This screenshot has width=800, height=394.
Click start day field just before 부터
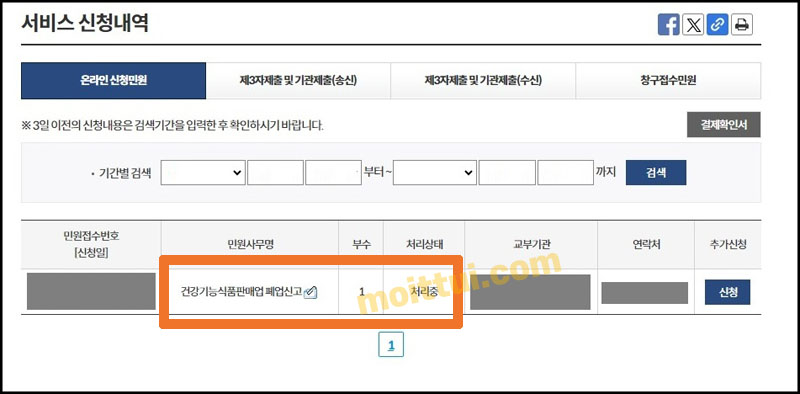coord(334,173)
